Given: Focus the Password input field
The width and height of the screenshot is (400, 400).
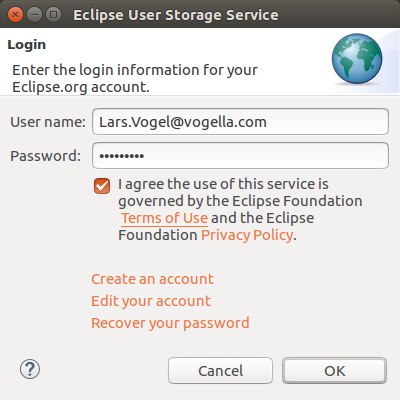Looking at the screenshot, I should click(x=240, y=156).
